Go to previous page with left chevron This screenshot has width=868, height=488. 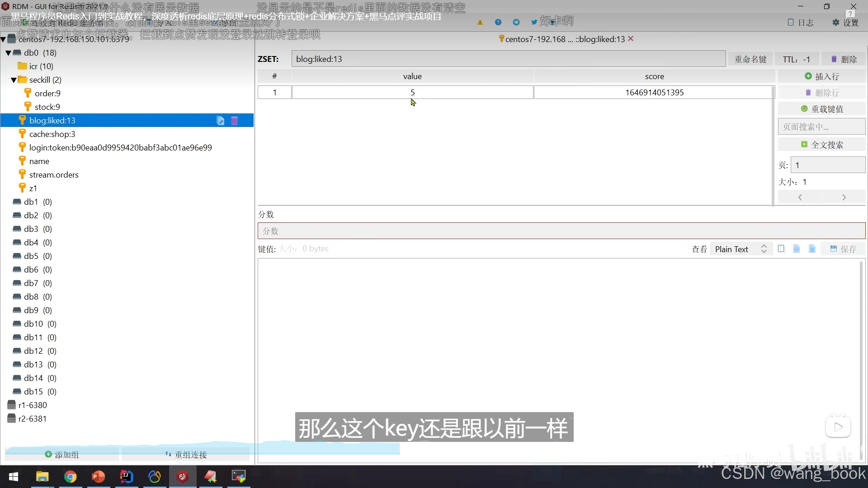click(x=800, y=197)
